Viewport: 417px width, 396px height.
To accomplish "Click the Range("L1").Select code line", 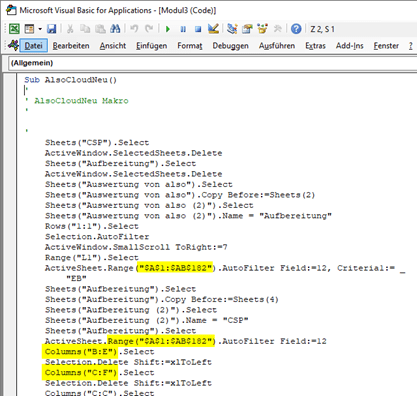I will pyautogui.click(x=92, y=257).
